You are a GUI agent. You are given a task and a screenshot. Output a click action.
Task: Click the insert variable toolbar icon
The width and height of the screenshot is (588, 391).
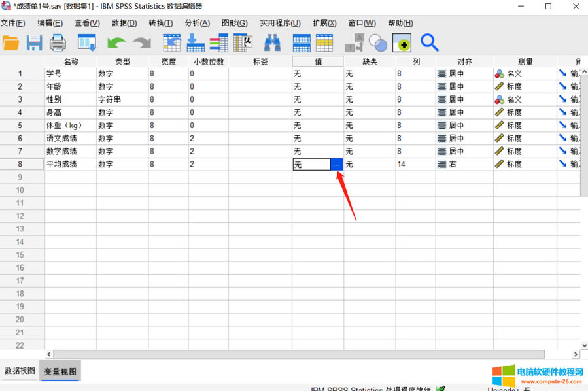[x=325, y=43]
